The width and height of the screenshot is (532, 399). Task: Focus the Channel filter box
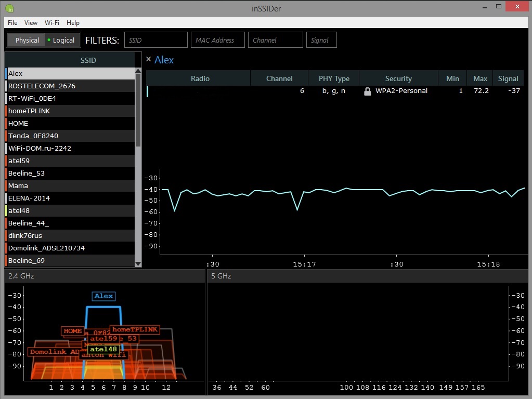[276, 40]
